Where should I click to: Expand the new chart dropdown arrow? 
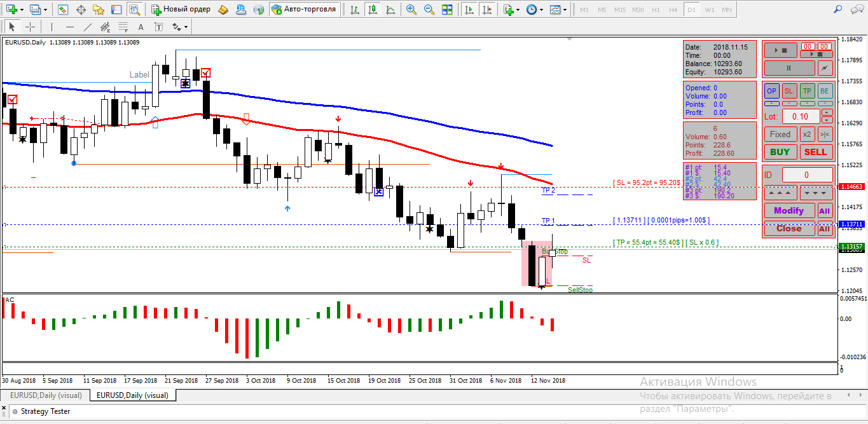[23, 10]
